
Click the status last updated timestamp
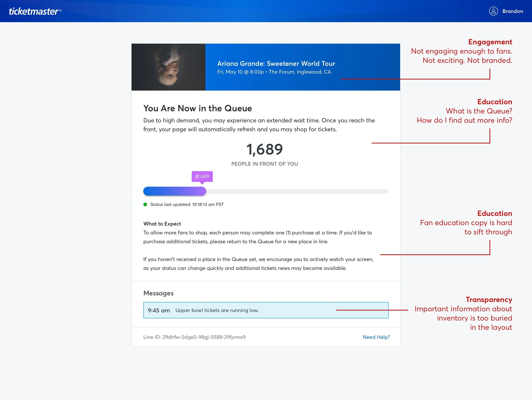187,204
